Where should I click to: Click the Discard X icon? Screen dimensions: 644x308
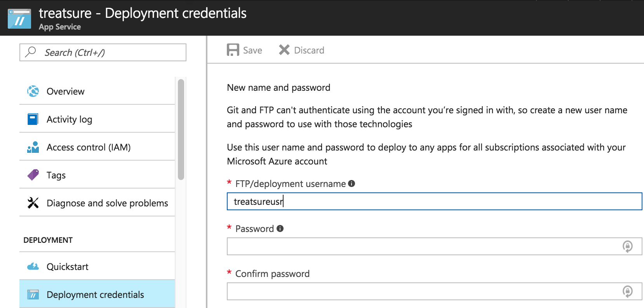click(284, 50)
